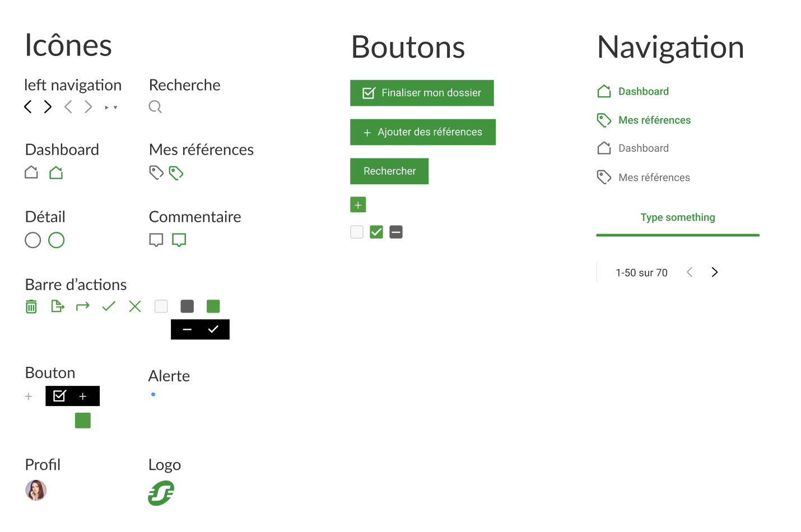The width and height of the screenshot is (801, 532).
Task: Click the X cancel icon in Barre d'actions
Action: coord(134,306)
